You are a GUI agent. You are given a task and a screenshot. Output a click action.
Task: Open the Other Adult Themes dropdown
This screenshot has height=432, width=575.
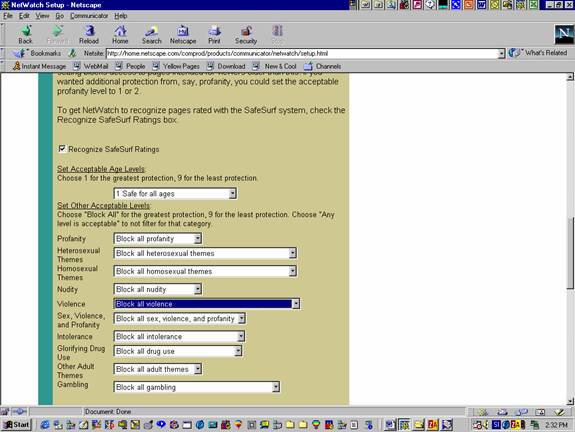(158, 369)
